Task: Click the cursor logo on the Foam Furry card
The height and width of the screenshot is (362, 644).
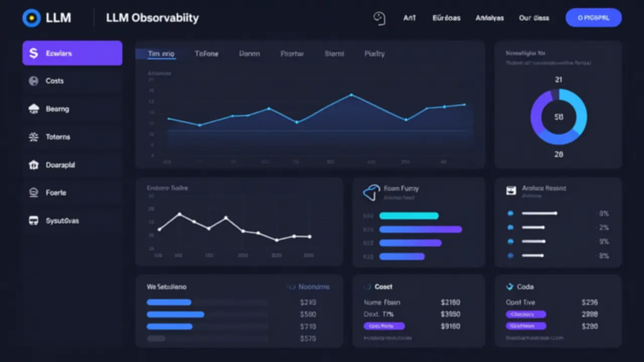Action: 371,192
